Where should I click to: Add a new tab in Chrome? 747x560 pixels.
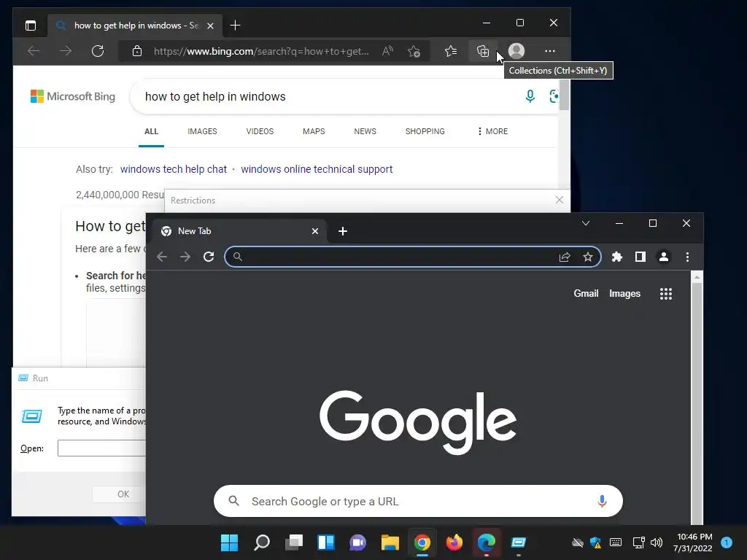tap(343, 231)
